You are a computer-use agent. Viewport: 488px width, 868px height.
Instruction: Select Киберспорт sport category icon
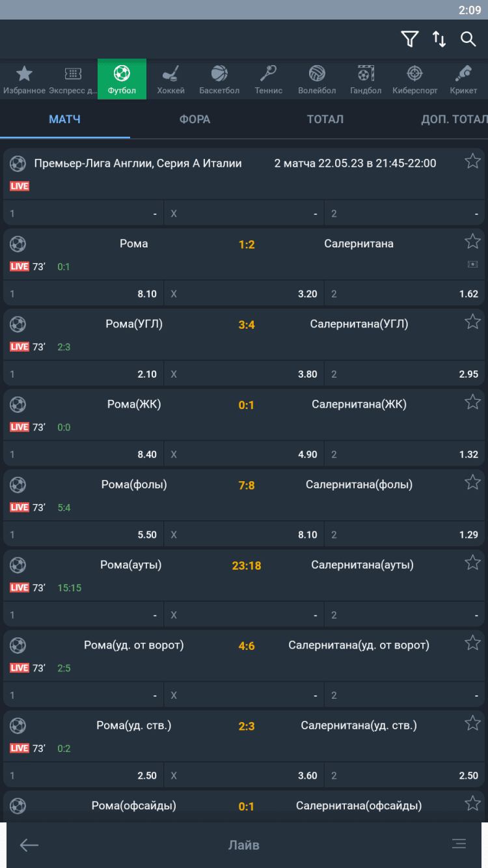[x=414, y=79]
